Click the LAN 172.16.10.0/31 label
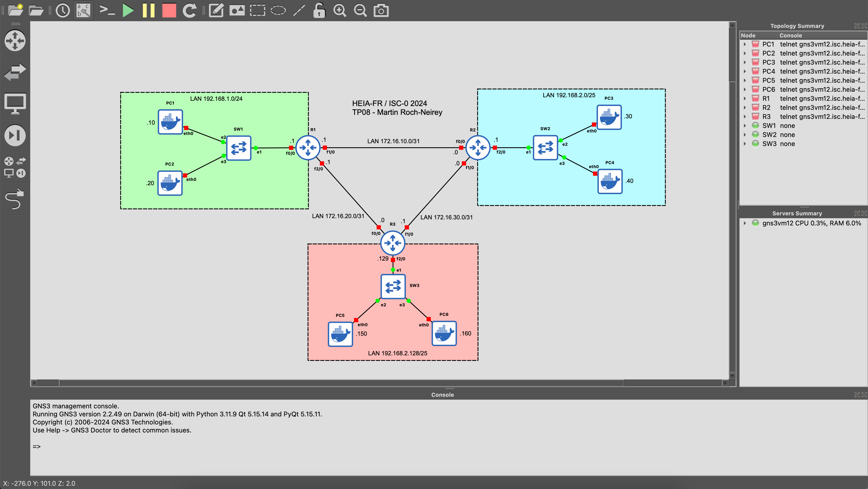This screenshot has height=489, width=868. coord(393,141)
